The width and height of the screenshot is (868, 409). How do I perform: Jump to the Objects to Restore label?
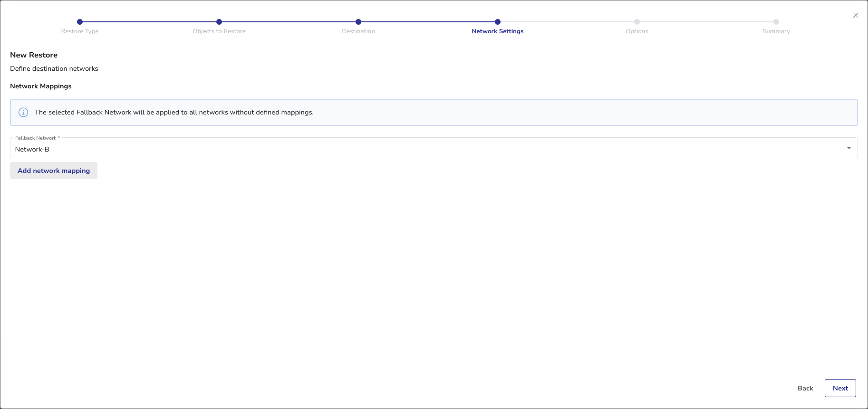219,31
